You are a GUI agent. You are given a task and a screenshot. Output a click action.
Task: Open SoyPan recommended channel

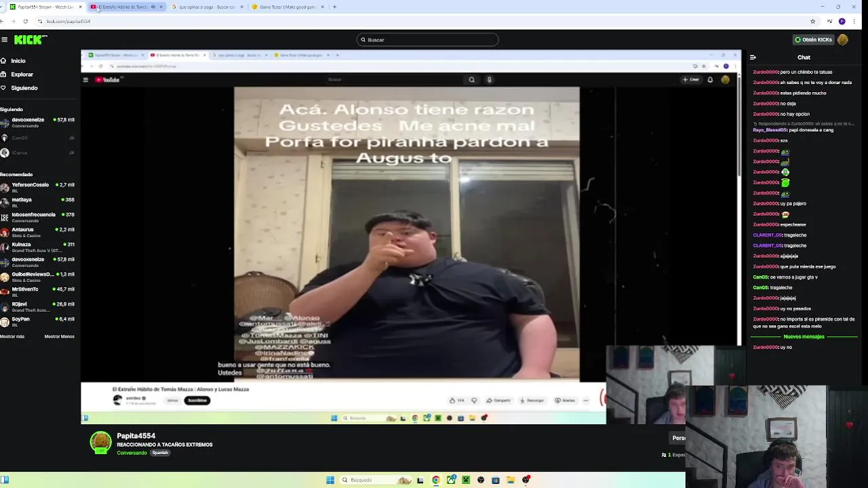click(x=37, y=322)
